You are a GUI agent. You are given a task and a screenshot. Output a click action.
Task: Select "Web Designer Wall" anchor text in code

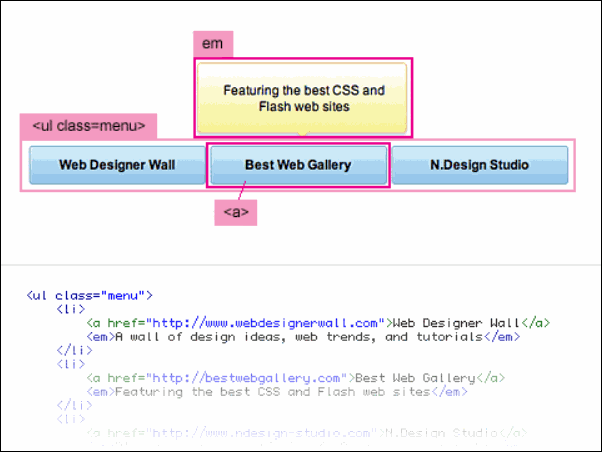point(456,323)
